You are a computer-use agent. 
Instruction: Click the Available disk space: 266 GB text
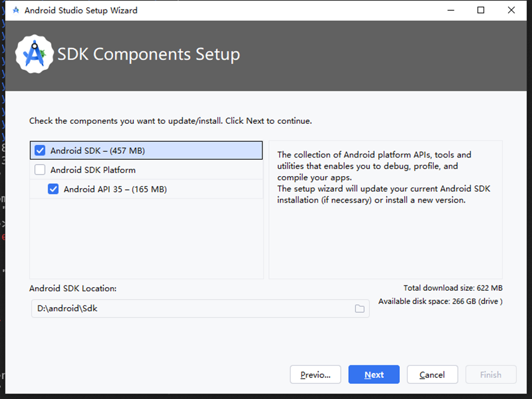(440, 301)
